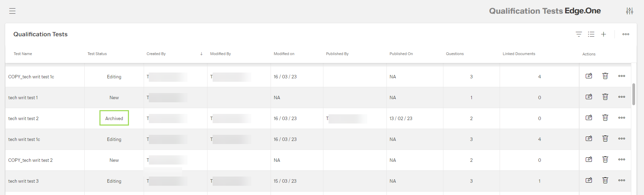Open tech writ test 2 name link
The image size is (644, 195).
[x=23, y=118]
